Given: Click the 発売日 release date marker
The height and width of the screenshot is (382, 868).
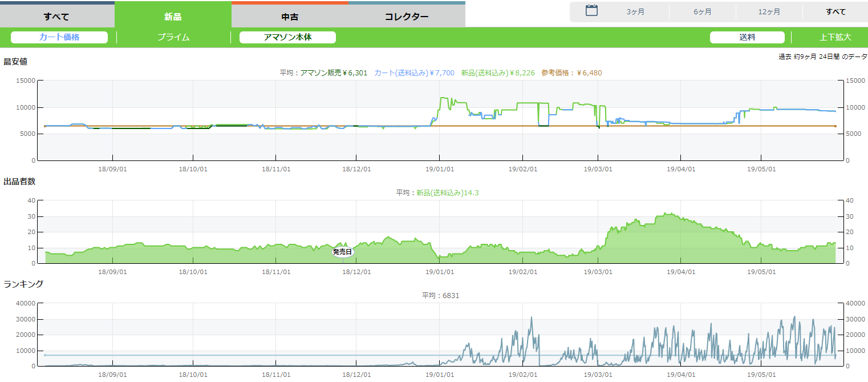Looking at the screenshot, I should [343, 252].
